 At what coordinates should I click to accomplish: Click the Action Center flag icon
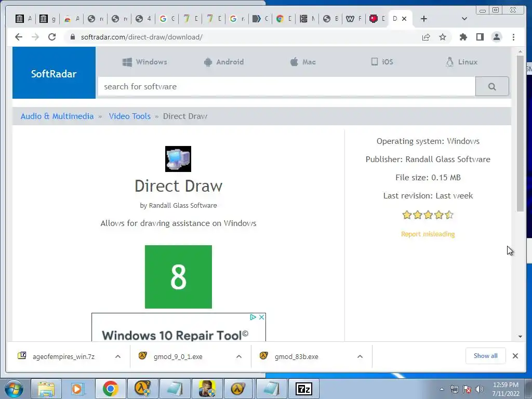(x=467, y=389)
